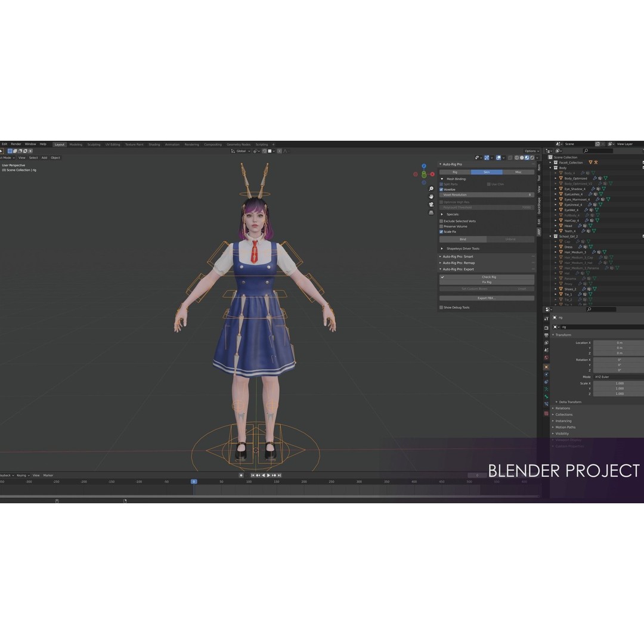Select rendered viewport shading
The image size is (644, 644).
532,157
